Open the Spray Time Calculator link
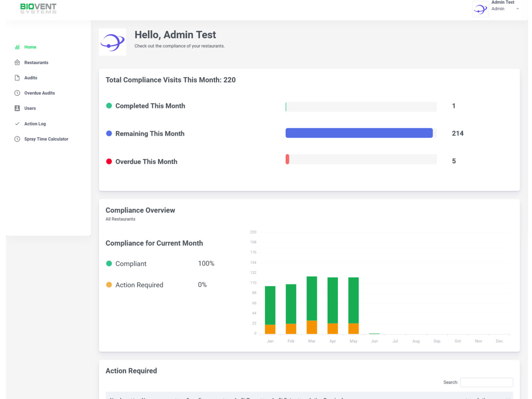The image size is (532, 399). coord(46,139)
